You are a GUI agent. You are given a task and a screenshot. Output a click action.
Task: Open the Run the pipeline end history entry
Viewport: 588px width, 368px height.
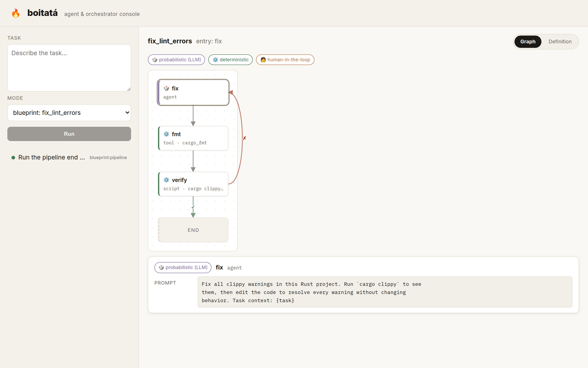pyautogui.click(x=69, y=157)
